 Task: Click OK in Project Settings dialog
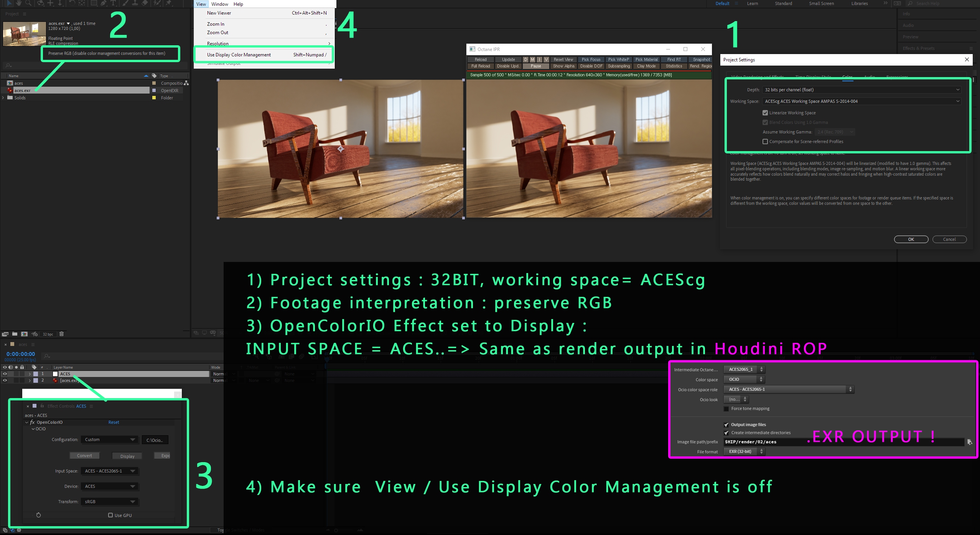pyautogui.click(x=911, y=239)
